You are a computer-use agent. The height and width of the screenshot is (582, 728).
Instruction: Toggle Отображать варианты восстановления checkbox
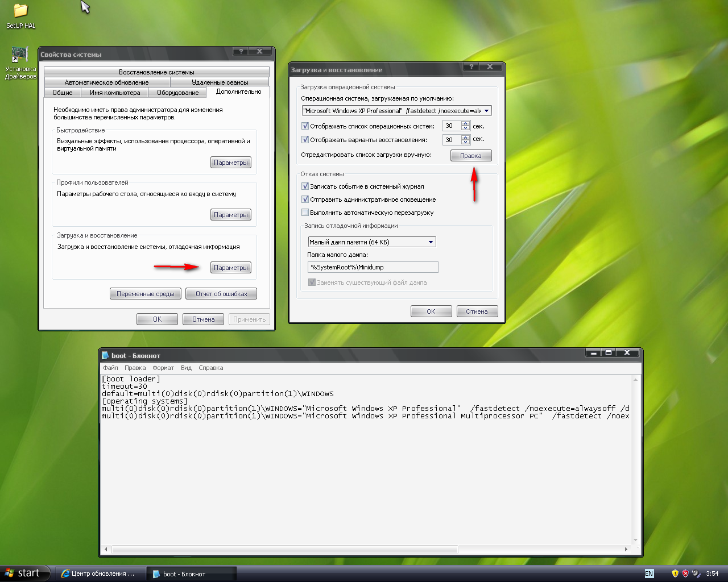pos(305,139)
